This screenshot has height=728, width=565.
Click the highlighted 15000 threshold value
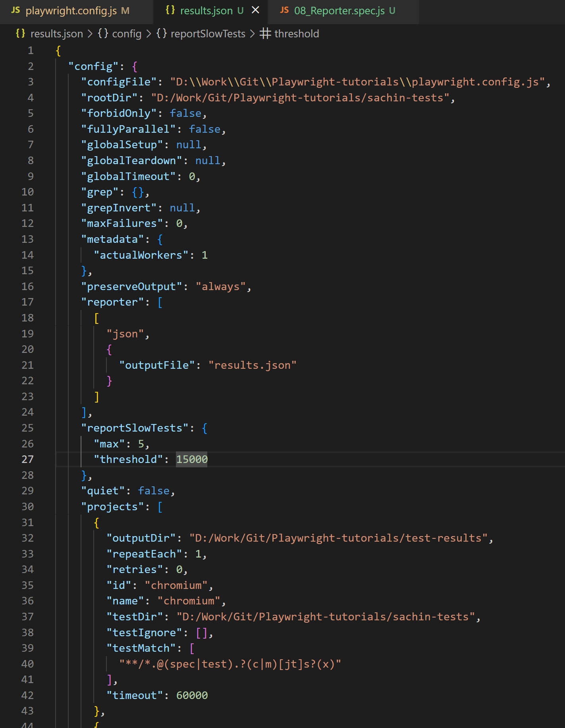click(x=192, y=459)
